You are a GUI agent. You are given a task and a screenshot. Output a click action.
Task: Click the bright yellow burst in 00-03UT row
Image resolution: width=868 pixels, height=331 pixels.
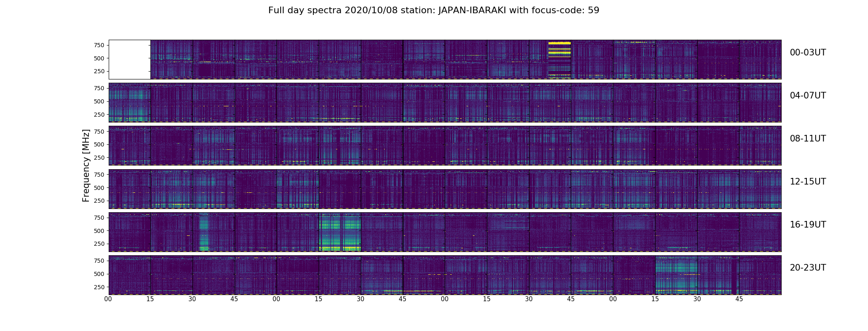point(559,60)
